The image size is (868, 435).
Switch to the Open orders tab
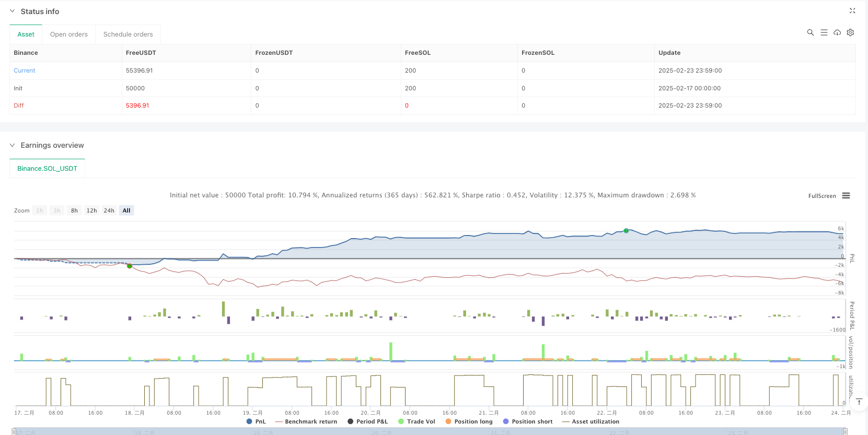[68, 34]
